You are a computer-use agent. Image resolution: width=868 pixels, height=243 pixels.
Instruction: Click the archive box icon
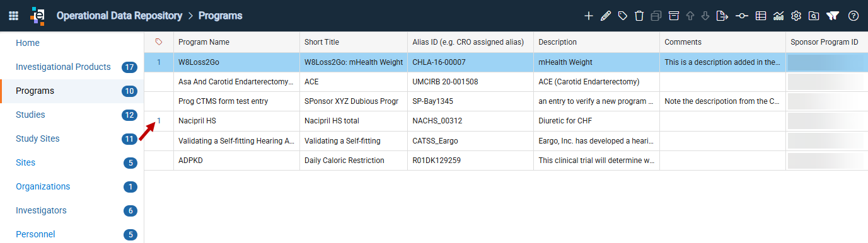click(674, 16)
